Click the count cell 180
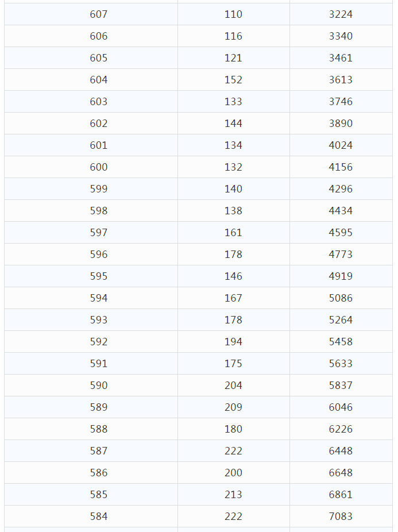 click(x=233, y=429)
